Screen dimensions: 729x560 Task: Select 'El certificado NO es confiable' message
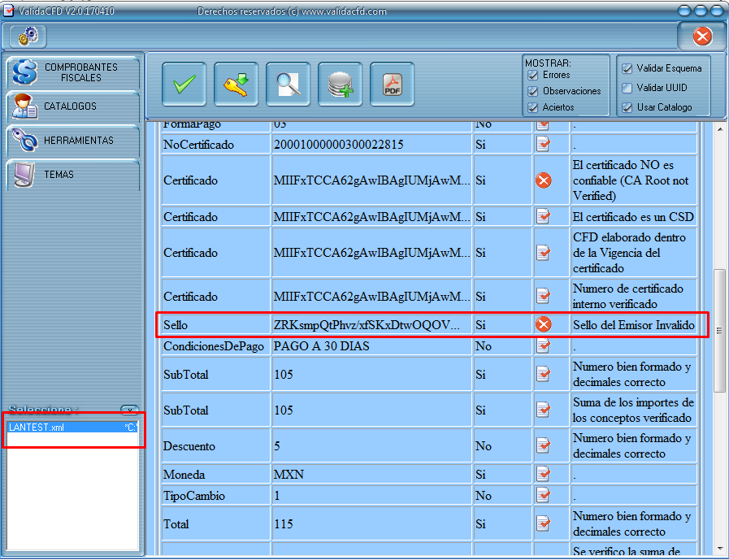point(634,180)
